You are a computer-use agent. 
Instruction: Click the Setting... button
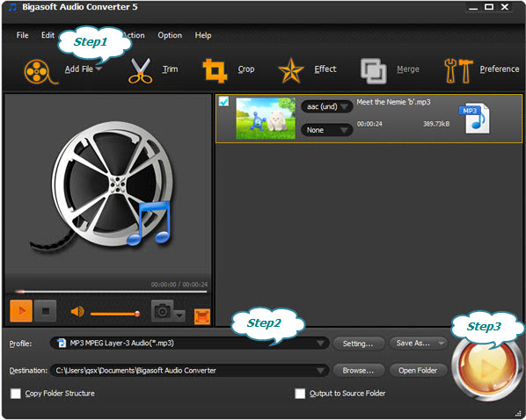click(358, 344)
